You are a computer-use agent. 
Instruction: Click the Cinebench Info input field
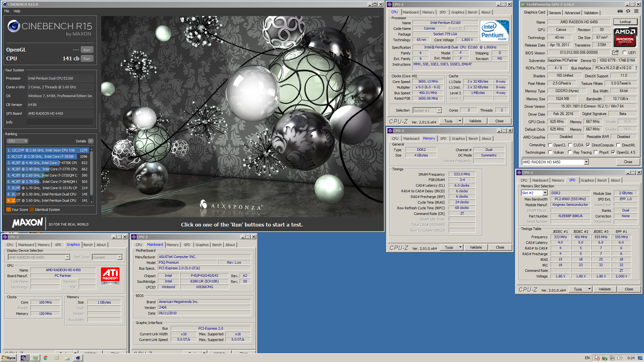[x=60, y=122]
